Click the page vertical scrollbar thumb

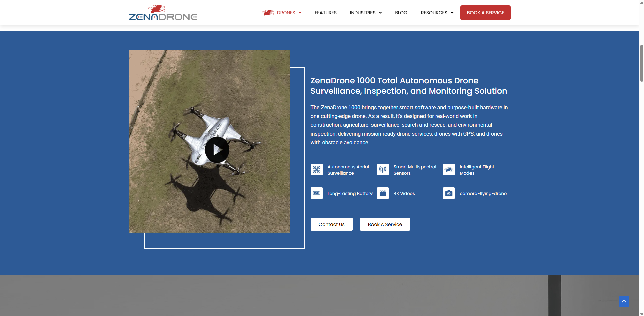coord(642,63)
